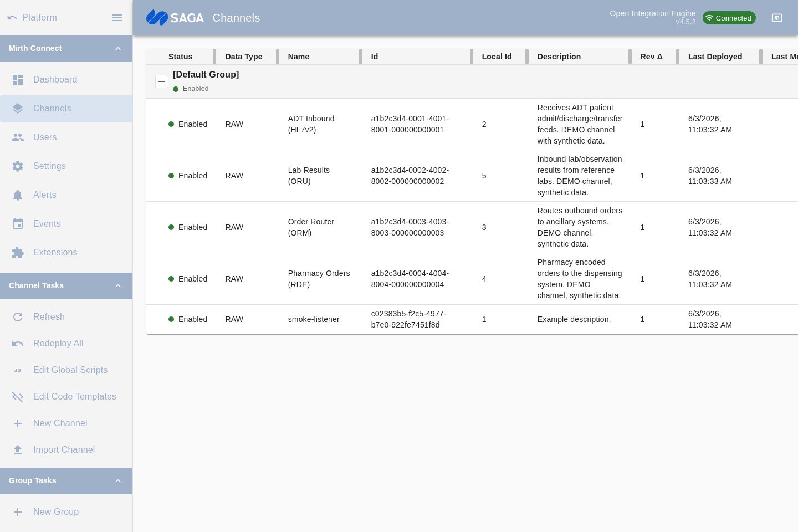Sort by Local Id column header
Image resolution: width=798 pixels, height=532 pixels.
click(497, 57)
